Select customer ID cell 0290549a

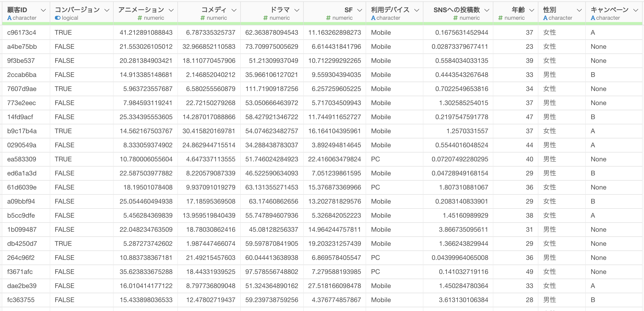22,145
